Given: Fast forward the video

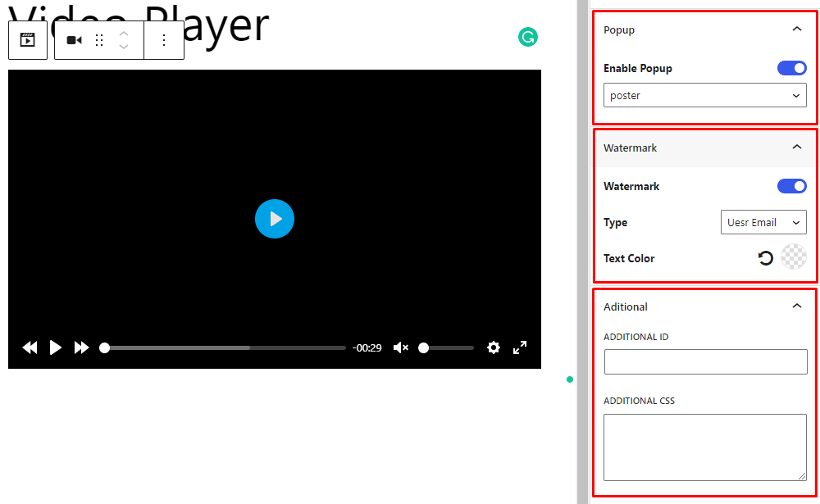Looking at the screenshot, I should click(81, 347).
